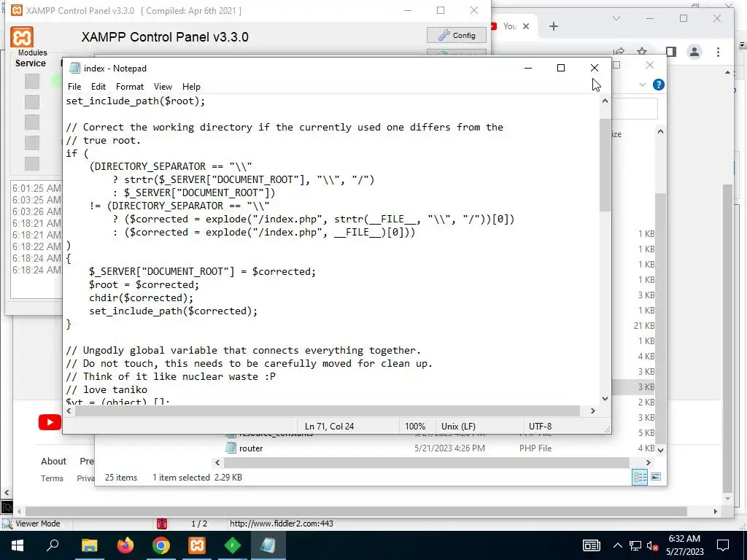This screenshot has height=560, width=747.
Task: Click '21 KB' size cell in Explorer
Action: pos(643,326)
